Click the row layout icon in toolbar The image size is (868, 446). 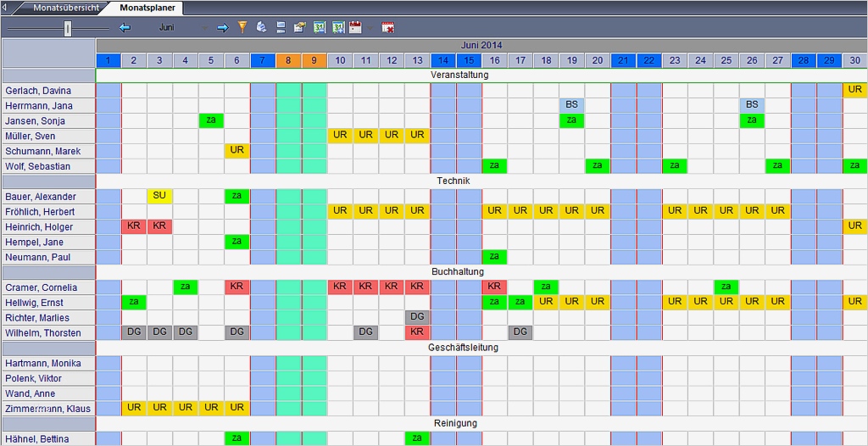[x=281, y=27]
